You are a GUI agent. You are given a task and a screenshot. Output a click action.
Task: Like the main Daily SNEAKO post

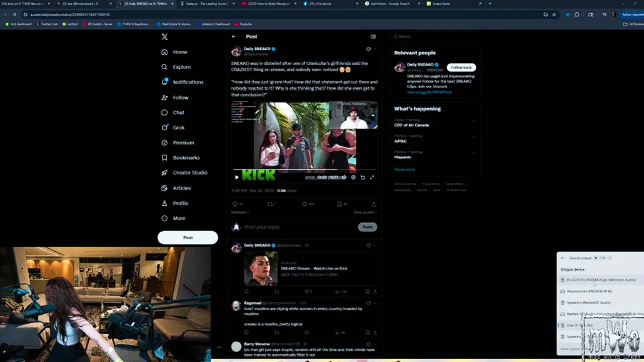pos(304,204)
